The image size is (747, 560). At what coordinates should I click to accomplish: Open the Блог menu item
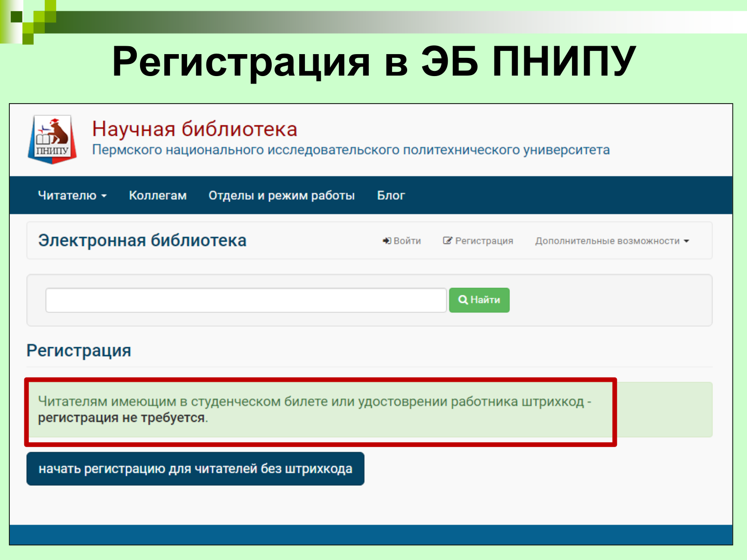coord(391,196)
